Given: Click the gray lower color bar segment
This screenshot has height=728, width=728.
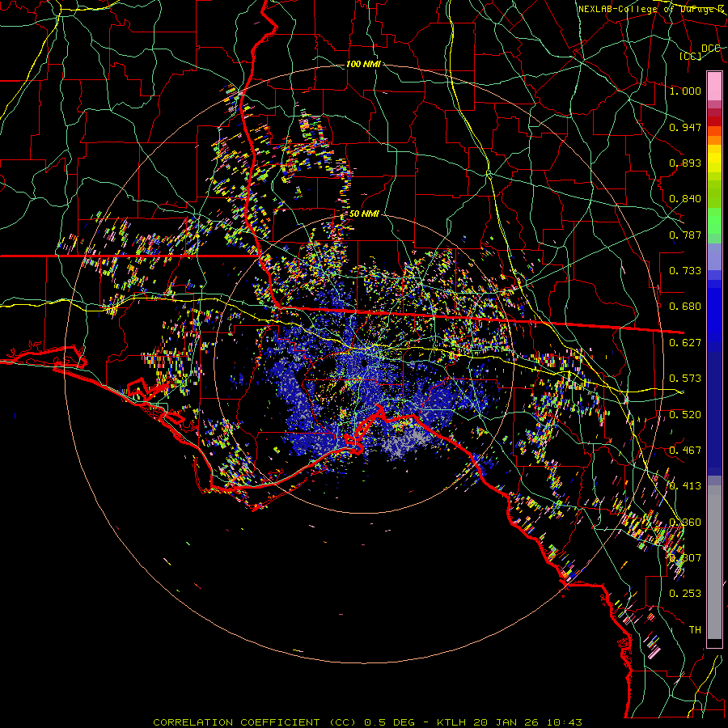Looking at the screenshot, I should (x=714, y=562).
